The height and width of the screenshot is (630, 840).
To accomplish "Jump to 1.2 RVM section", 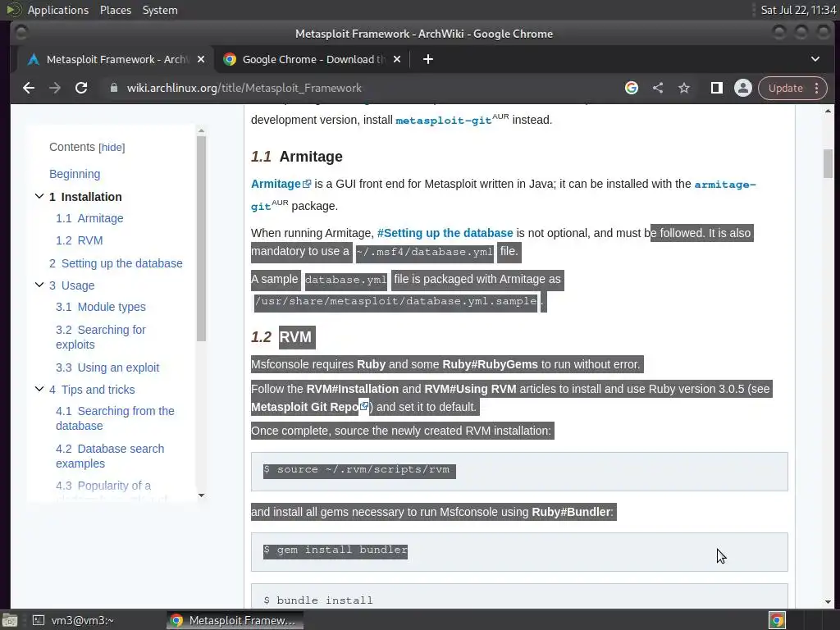I will point(80,240).
